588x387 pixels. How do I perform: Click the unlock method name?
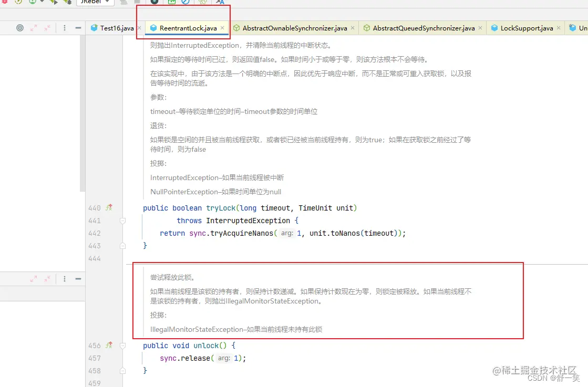[x=206, y=346]
